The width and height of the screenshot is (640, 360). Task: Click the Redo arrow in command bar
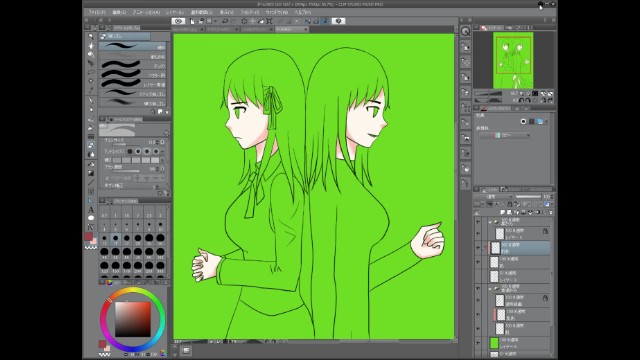[x=233, y=21]
